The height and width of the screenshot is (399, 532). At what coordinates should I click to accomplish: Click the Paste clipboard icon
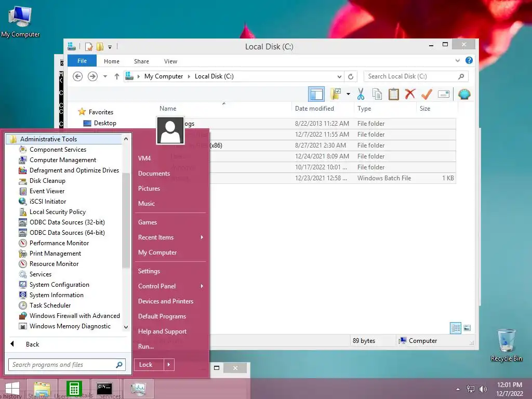(394, 94)
